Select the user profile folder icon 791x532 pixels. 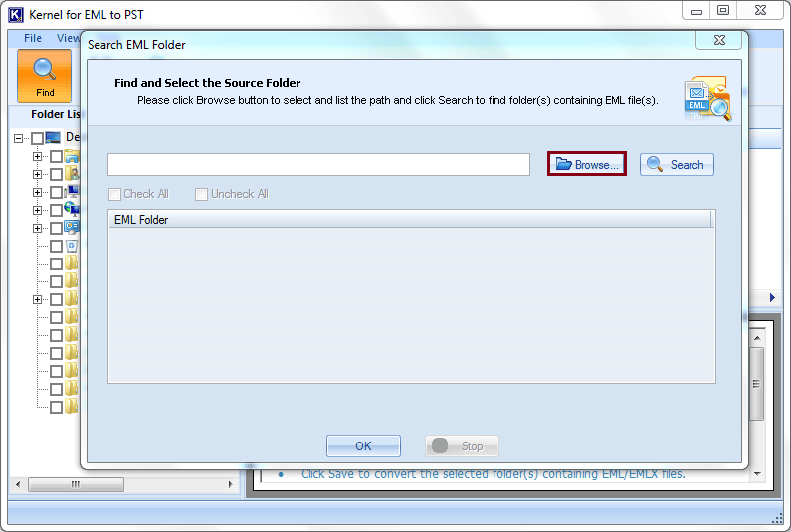coord(72,174)
